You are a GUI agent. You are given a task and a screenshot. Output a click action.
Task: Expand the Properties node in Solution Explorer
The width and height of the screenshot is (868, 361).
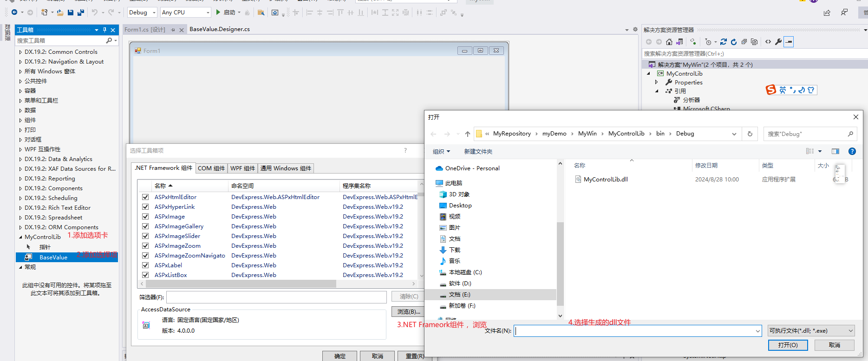coord(656,82)
